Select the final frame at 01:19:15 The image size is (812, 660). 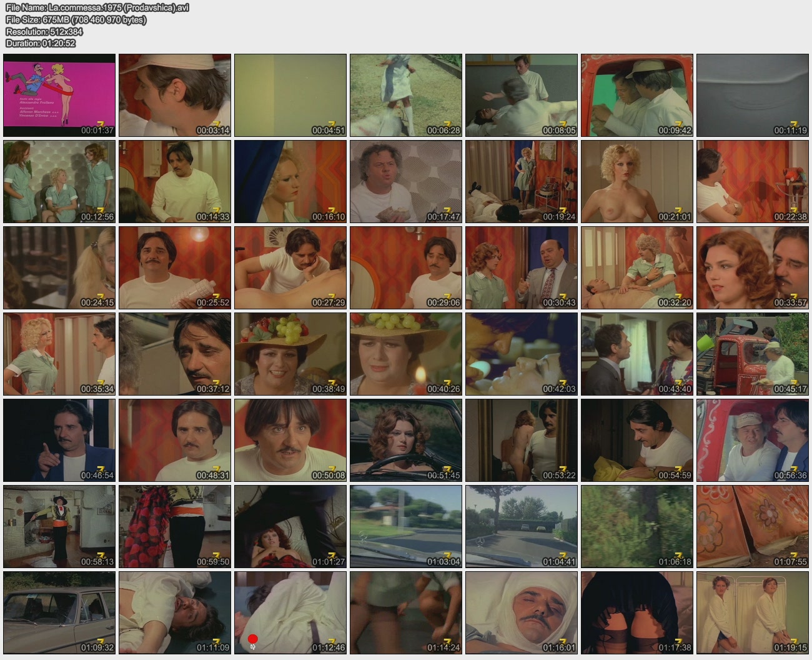click(752, 612)
